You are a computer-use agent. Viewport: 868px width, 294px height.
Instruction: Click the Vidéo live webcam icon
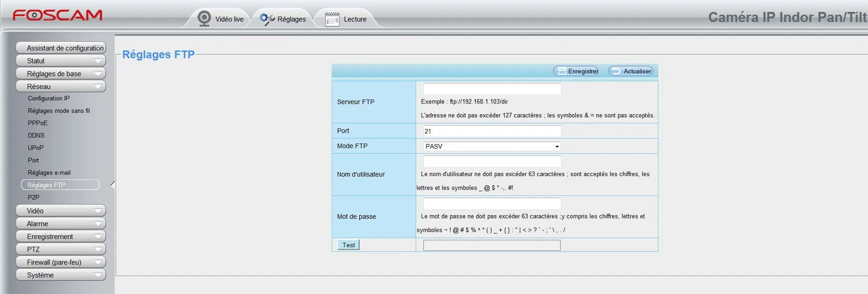coord(204,19)
